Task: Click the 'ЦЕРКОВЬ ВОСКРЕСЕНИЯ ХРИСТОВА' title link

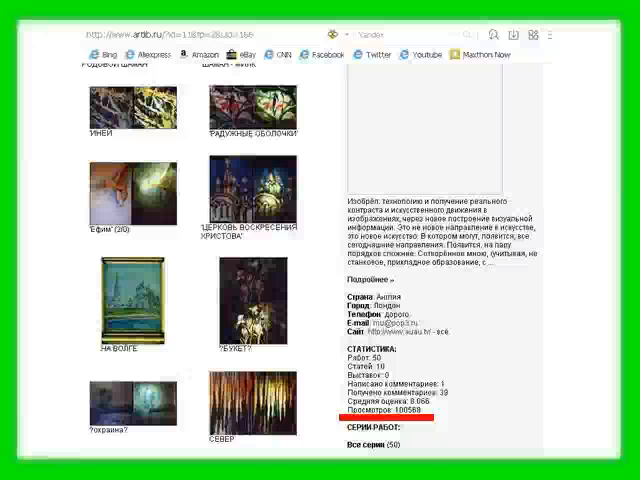Action: point(249,232)
